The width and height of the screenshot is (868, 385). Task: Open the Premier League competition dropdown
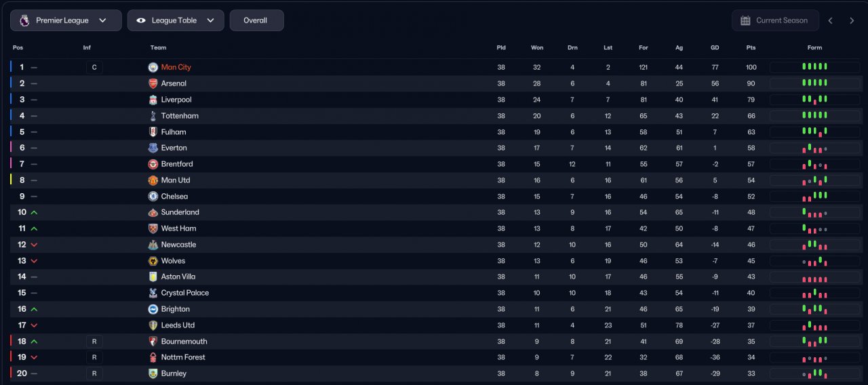[x=66, y=20]
